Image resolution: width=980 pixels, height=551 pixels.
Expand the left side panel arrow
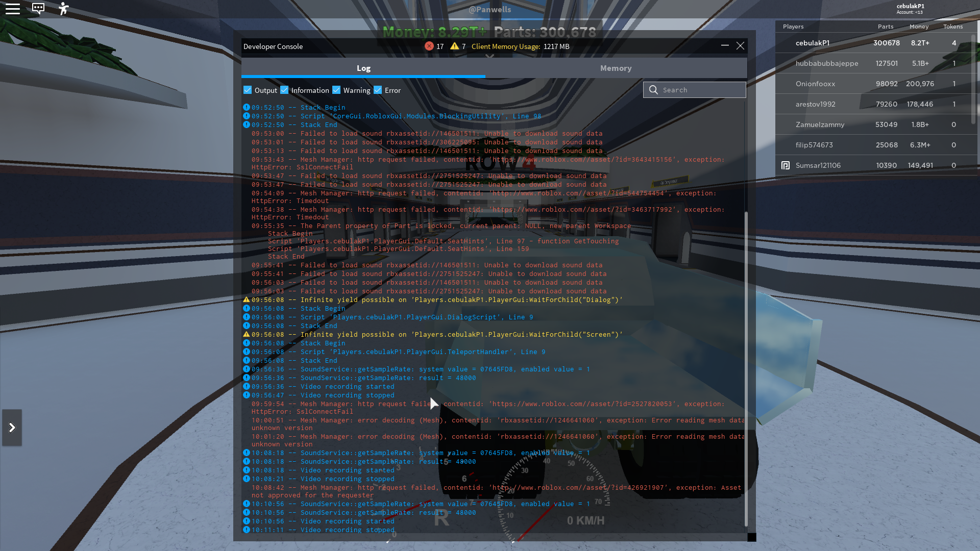click(12, 428)
